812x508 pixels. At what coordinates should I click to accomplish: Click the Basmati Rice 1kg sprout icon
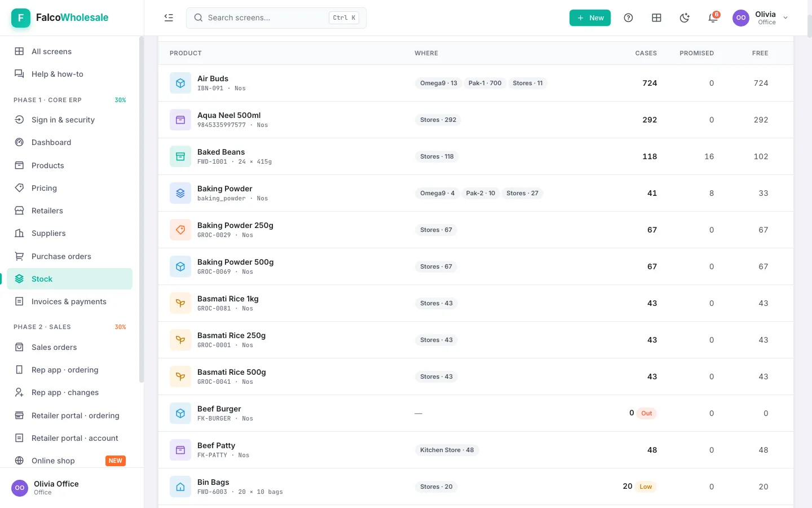180,303
